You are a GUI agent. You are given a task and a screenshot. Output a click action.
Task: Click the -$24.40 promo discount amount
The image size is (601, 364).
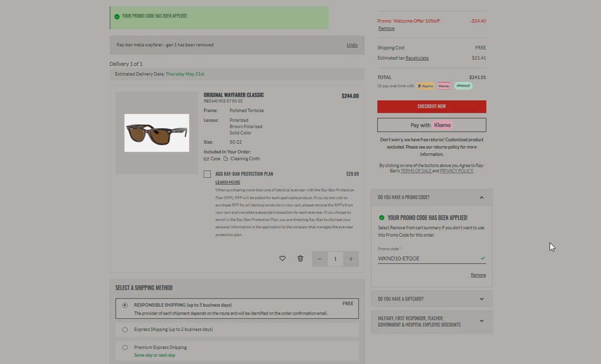click(x=478, y=21)
